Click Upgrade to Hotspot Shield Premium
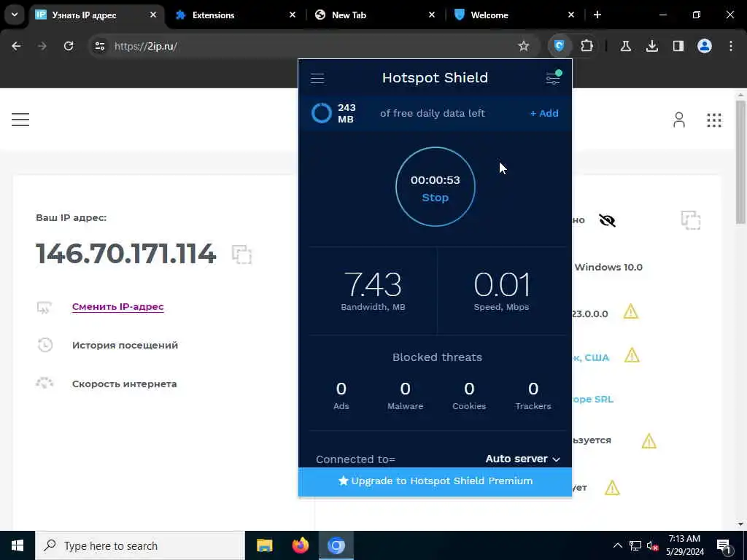This screenshot has height=560, width=747. (x=435, y=481)
